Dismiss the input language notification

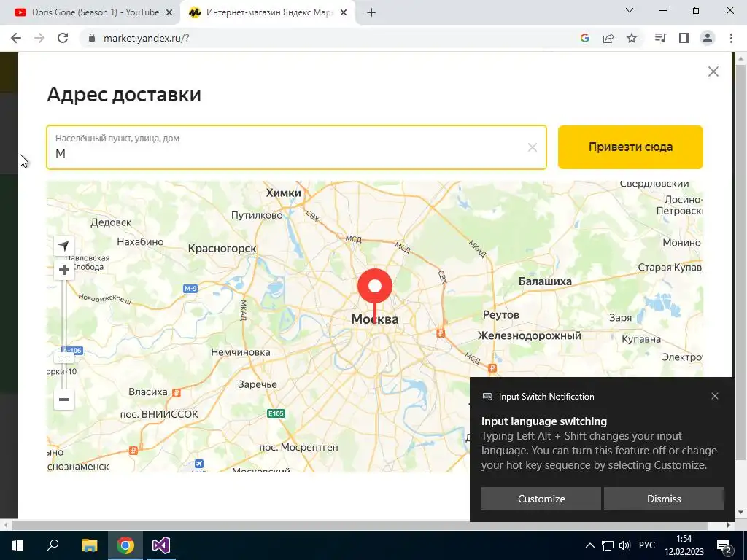tap(664, 499)
